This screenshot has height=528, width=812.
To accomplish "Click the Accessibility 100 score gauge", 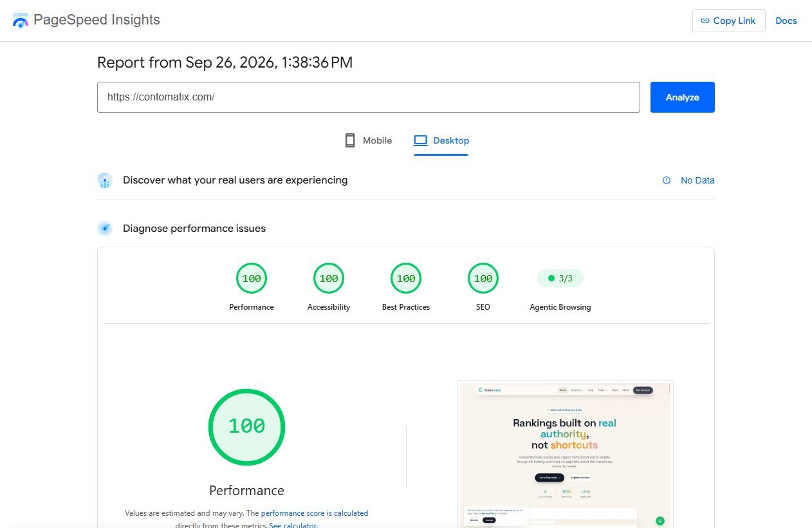I will [329, 279].
